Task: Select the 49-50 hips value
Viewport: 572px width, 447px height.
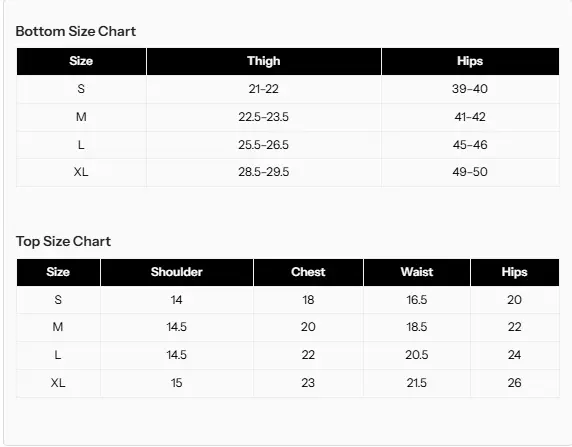Action: pyautogui.click(x=470, y=172)
